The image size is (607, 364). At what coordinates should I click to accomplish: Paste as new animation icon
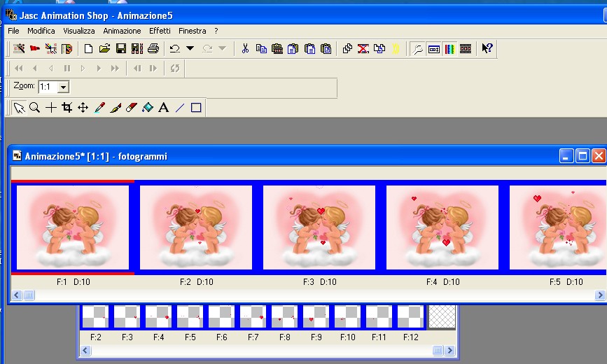(277, 48)
